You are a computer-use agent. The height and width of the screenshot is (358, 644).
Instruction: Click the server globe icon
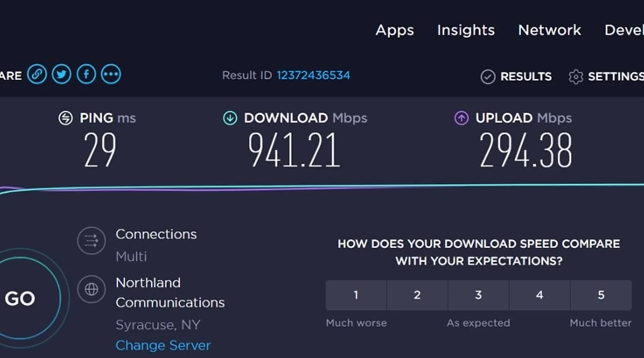click(91, 289)
